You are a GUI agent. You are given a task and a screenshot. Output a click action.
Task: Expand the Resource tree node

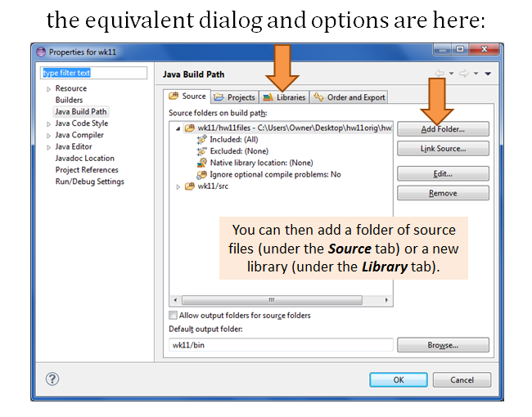coord(48,89)
